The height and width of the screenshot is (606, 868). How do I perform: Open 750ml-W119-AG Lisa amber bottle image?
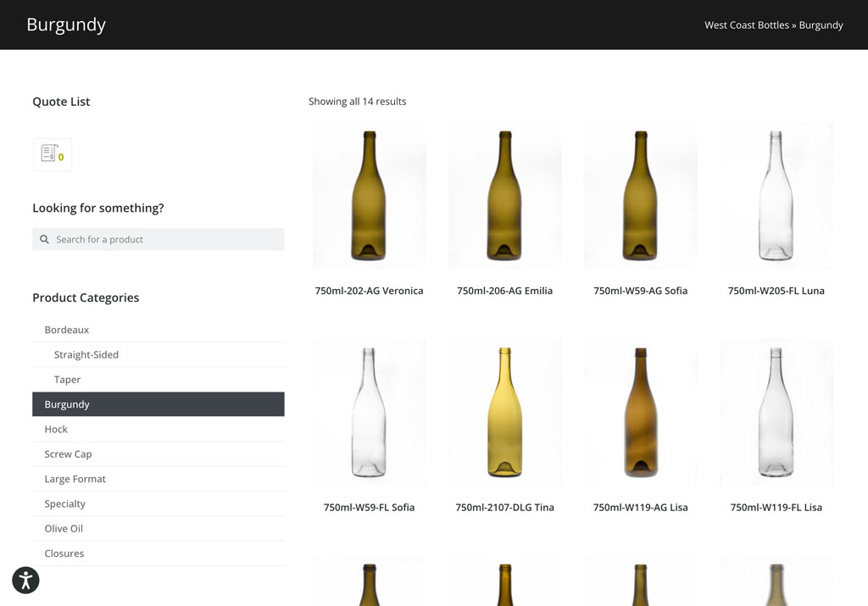click(x=641, y=412)
